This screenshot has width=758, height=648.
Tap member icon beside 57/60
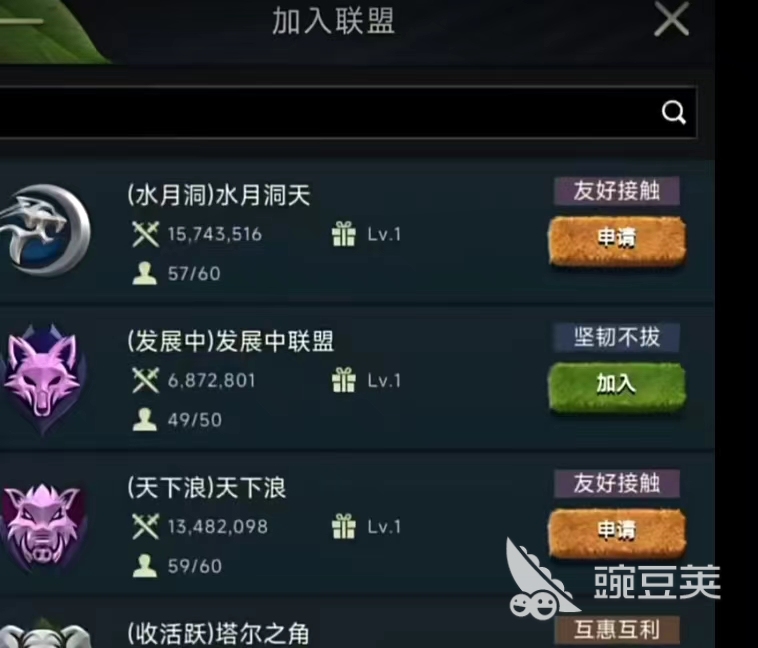click(x=145, y=273)
